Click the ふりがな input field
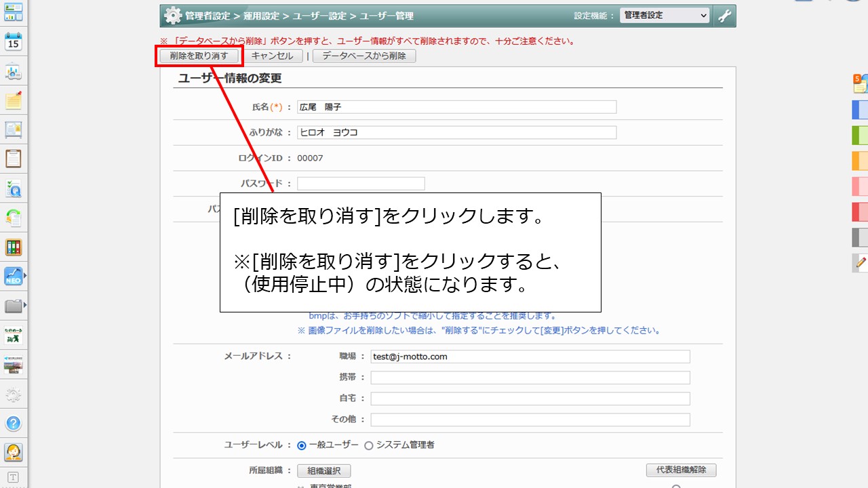 click(x=456, y=132)
